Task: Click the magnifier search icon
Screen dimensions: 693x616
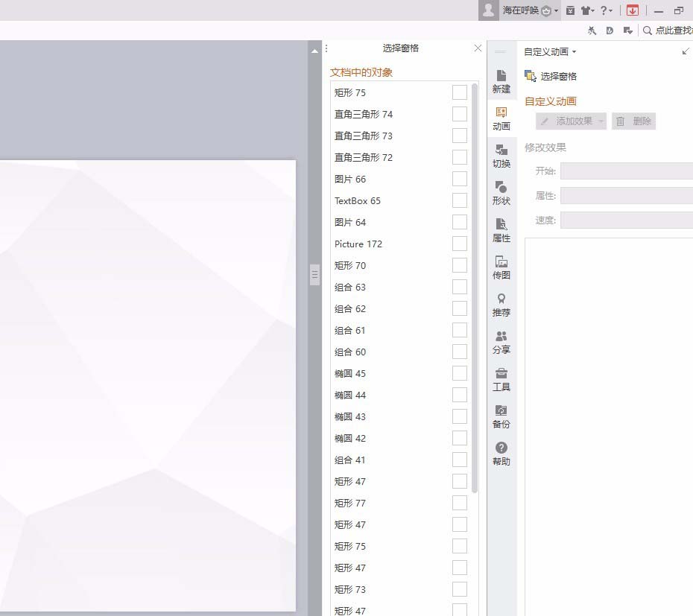Action: (x=647, y=31)
